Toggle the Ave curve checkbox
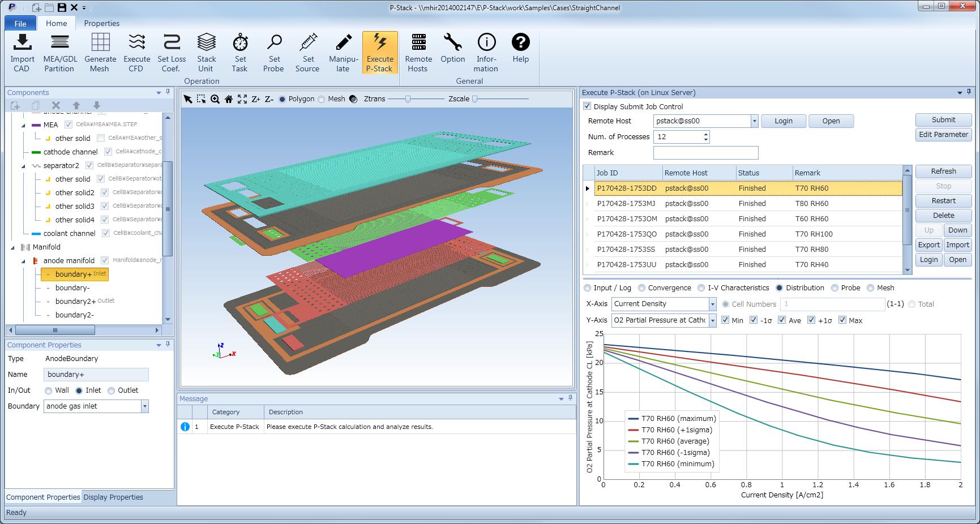The height and width of the screenshot is (524, 980). (782, 320)
